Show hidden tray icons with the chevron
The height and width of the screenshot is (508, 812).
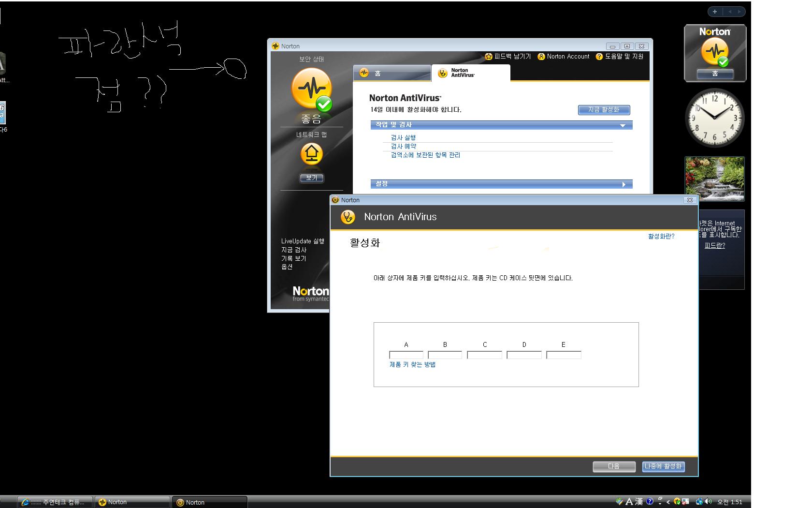(668, 502)
